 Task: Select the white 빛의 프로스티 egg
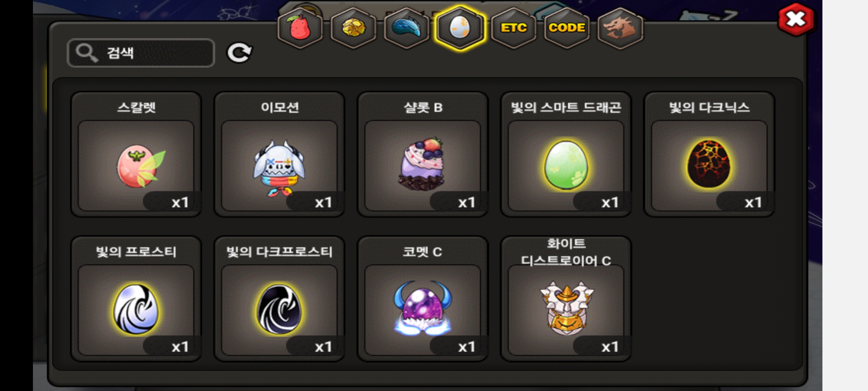coord(136,299)
